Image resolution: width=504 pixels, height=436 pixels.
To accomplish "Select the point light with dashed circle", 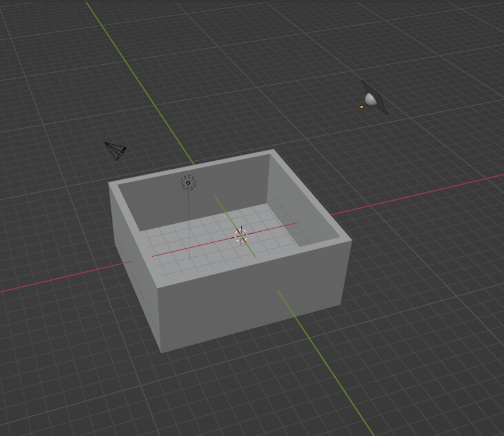I will [188, 183].
